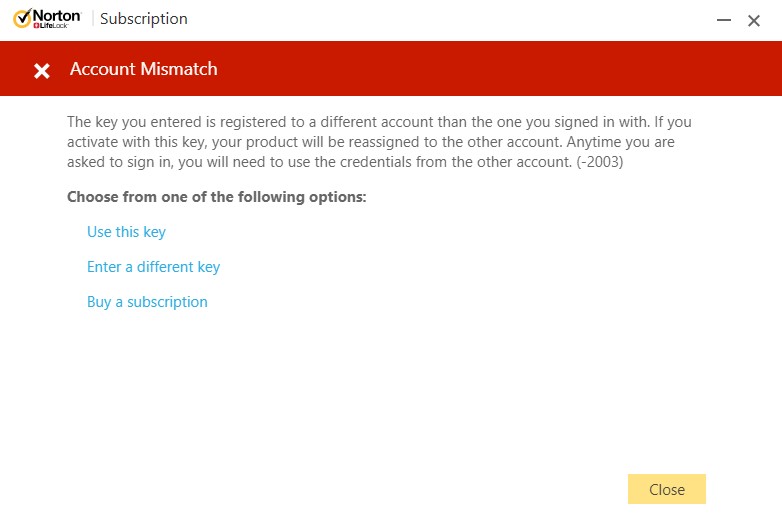The height and width of the screenshot is (521, 782).
Task: Choose Enter a different key
Action: point(154,267)
